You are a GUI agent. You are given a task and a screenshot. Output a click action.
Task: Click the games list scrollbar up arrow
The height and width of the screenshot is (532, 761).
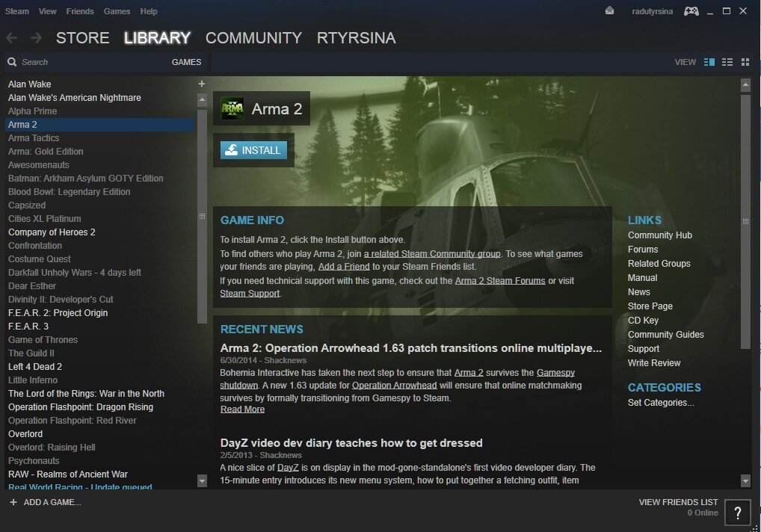click(203, 100)
